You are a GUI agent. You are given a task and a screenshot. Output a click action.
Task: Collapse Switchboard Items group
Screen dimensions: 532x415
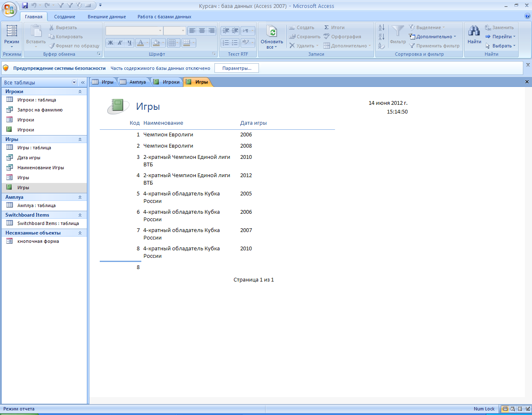(80, 215)
